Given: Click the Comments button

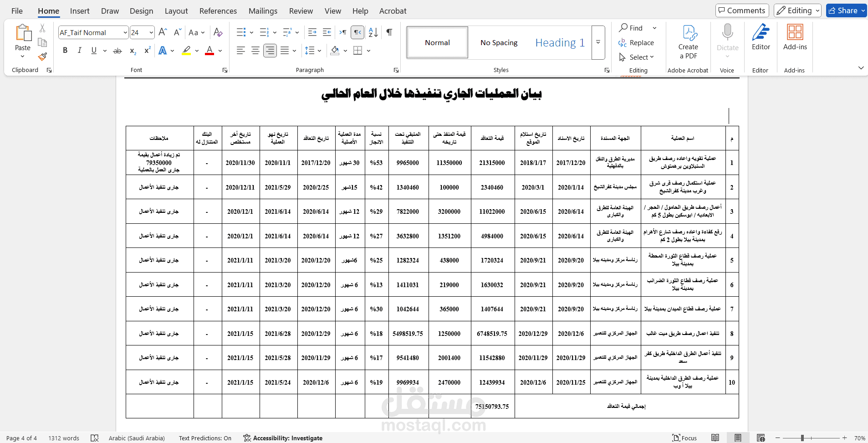Looking at the screenshot, I should pyautogui.click(x=742, y=10).
